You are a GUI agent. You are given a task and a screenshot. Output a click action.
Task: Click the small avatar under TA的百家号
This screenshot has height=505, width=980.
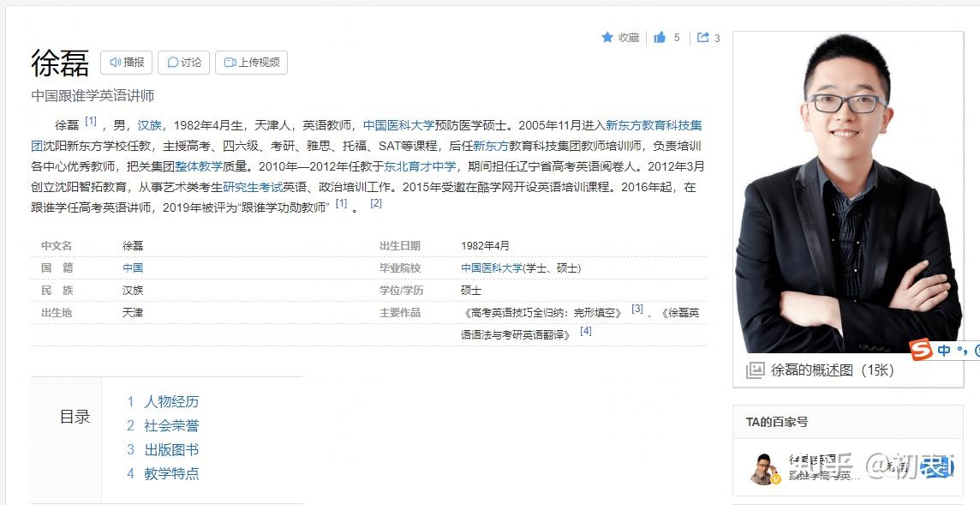[766, 469]
